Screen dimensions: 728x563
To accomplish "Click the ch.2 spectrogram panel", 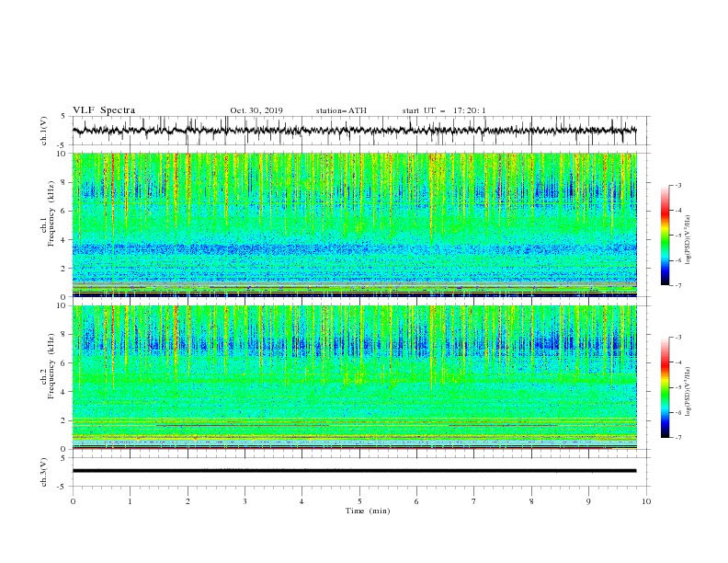I will pos(355,377).
